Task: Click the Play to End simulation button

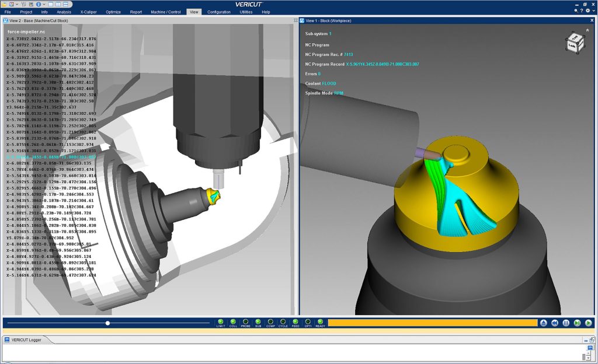Action: 588,323
